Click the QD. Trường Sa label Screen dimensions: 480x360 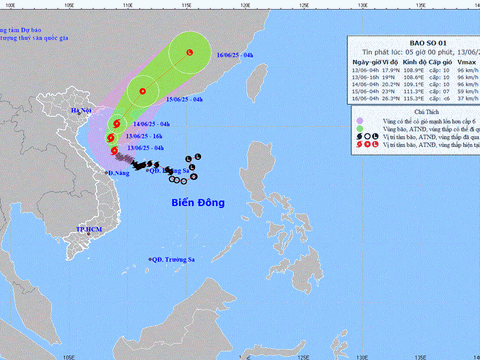click(x=173, y=260)
